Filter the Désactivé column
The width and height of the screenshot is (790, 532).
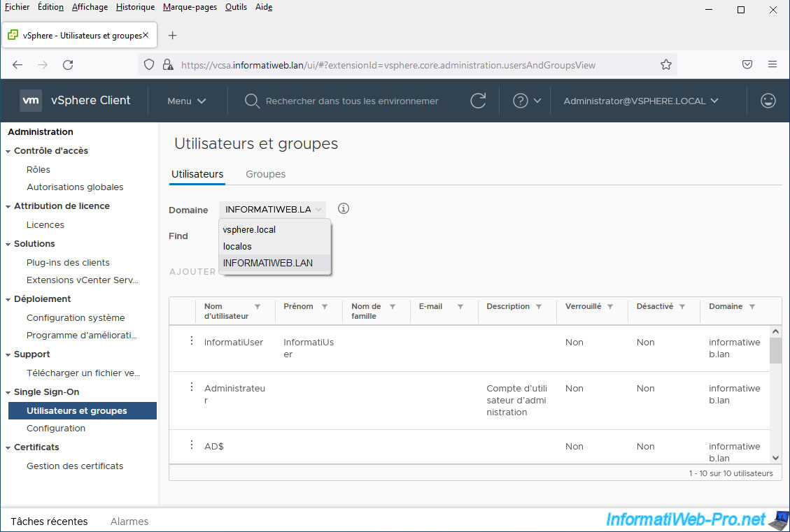[x=683, y=306]
